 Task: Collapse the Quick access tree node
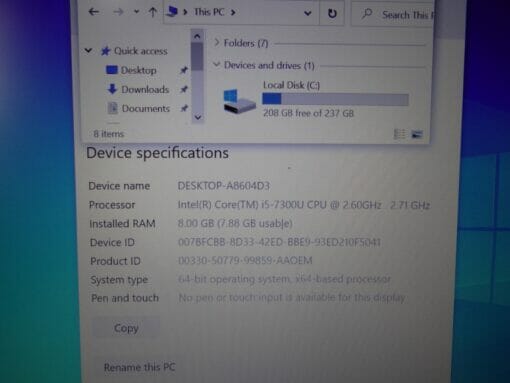click(88, 51)
